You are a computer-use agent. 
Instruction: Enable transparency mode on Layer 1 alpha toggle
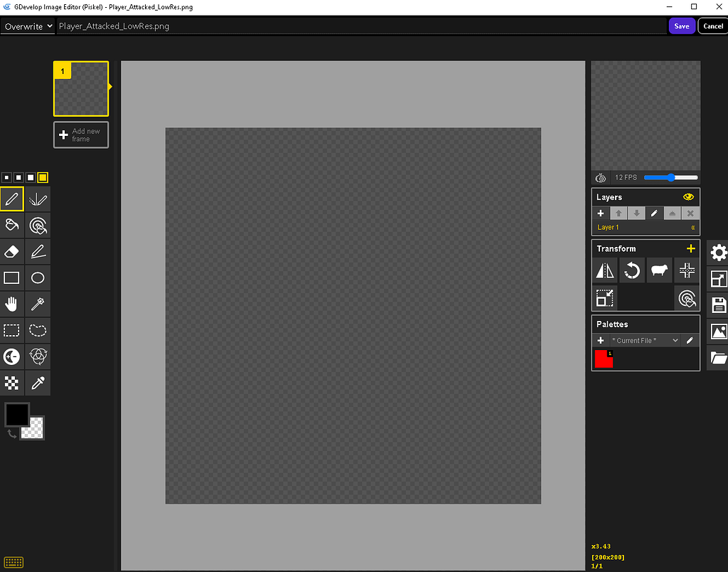pos(693,227)
